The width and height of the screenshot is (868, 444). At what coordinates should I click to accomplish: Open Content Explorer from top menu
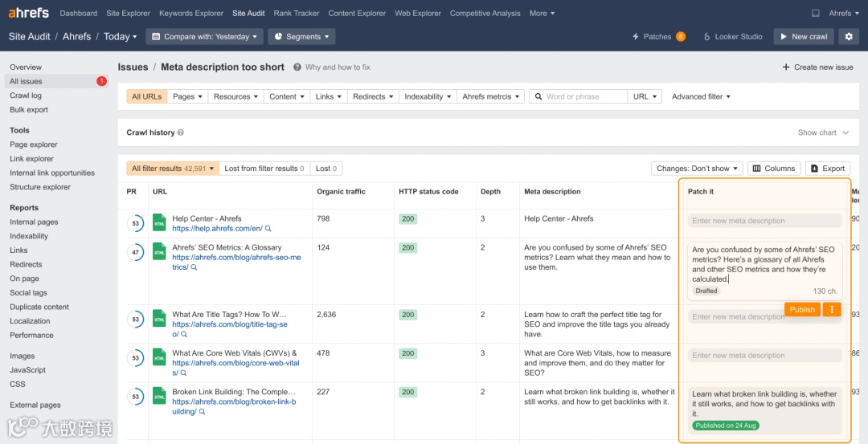point(357,14)
